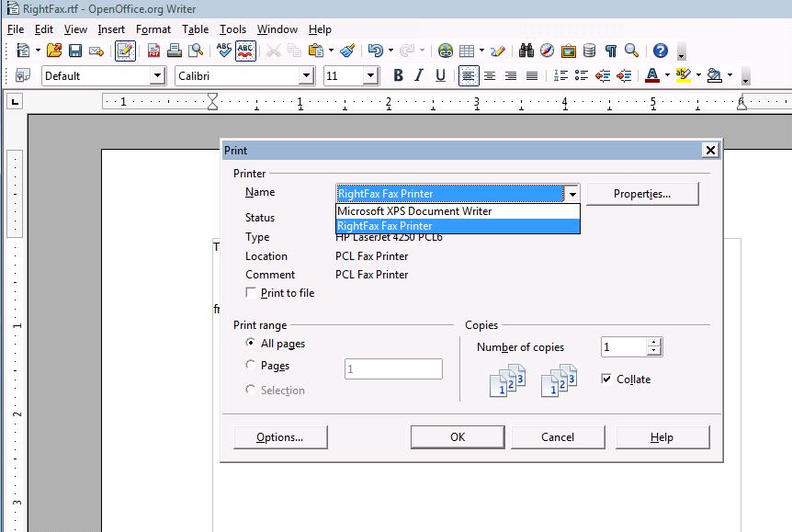This screenshot has width=792, height=532.
Task: Open the Calibri font name dropdown
Action: point(306,75)
